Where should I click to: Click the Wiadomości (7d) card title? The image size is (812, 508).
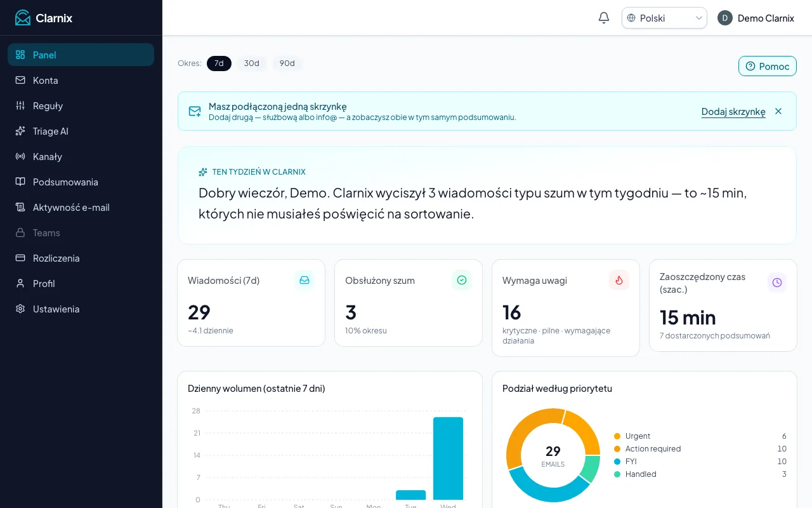click(x=223, y=280)
